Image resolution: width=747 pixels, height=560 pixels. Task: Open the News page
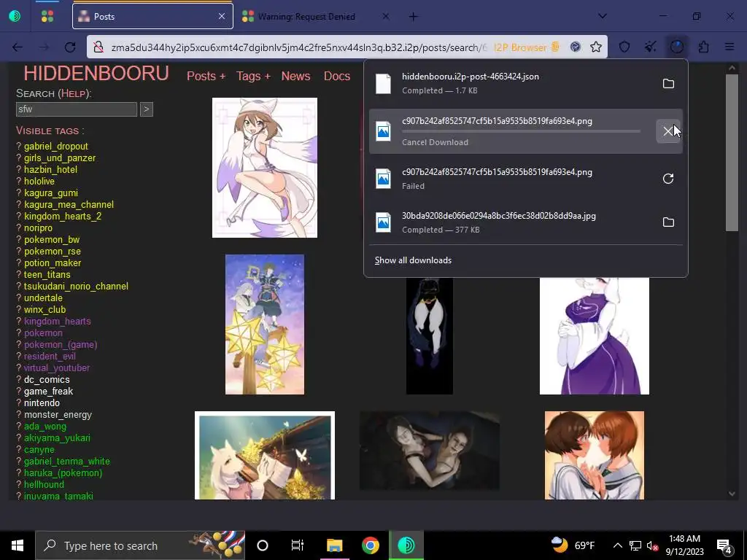[x=295, y=76]
